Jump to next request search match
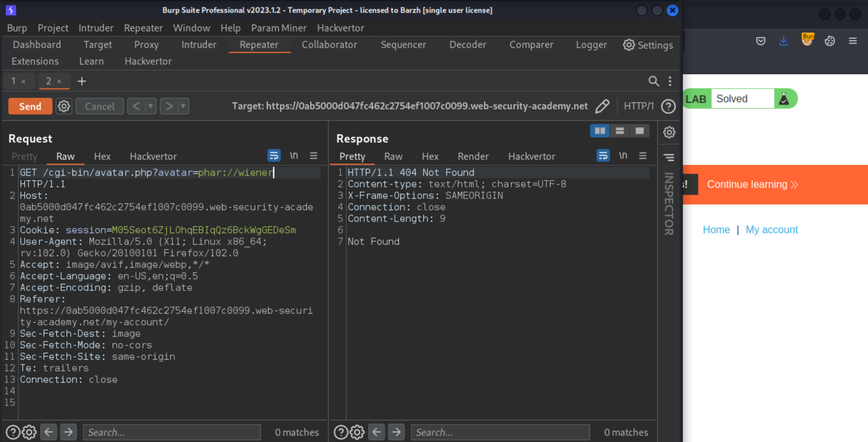The image size is (868, 442). coord(69,432)
